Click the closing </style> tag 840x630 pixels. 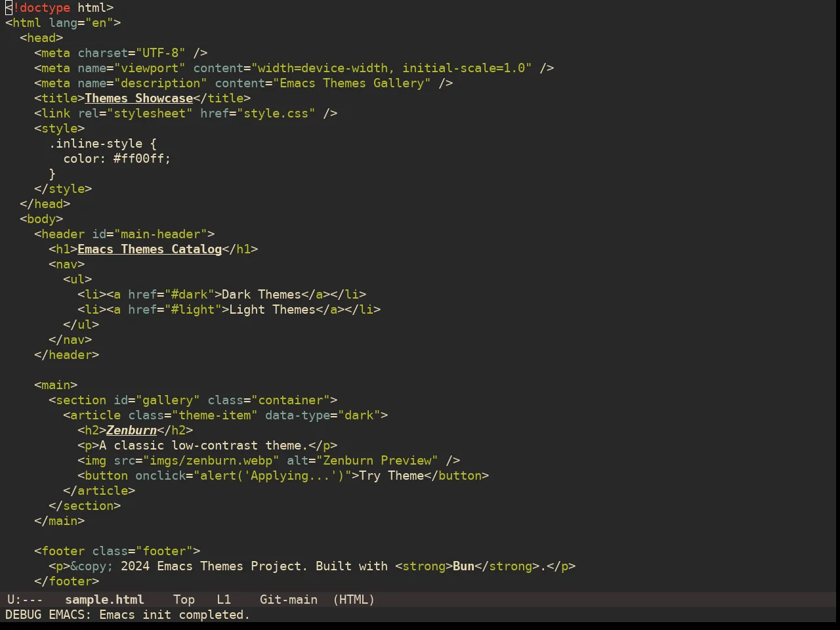63,189
